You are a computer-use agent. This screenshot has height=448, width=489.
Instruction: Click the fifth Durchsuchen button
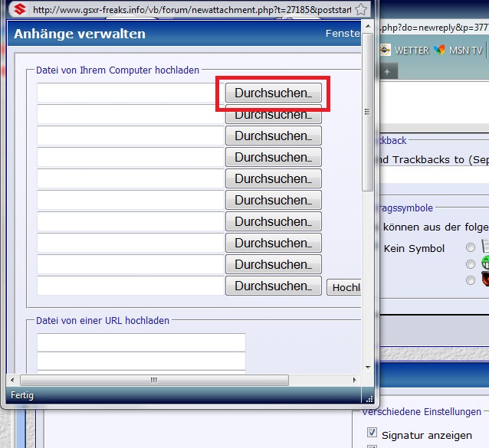(273, 178)
